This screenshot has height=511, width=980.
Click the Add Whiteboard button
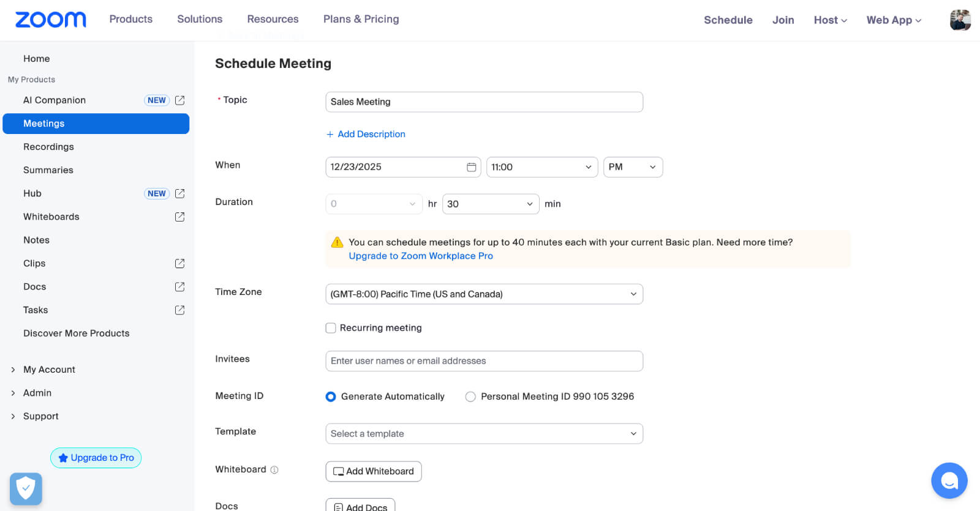click(373, 471)
